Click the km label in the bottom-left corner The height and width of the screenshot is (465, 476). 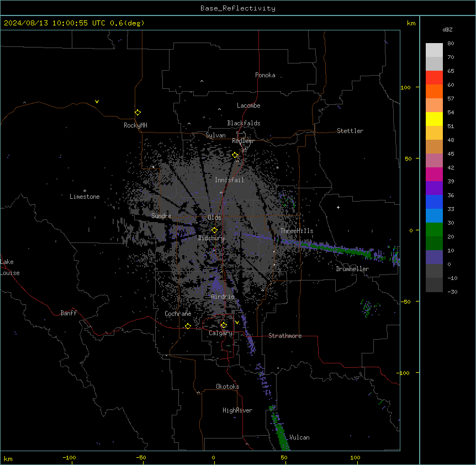coord(8,458)
